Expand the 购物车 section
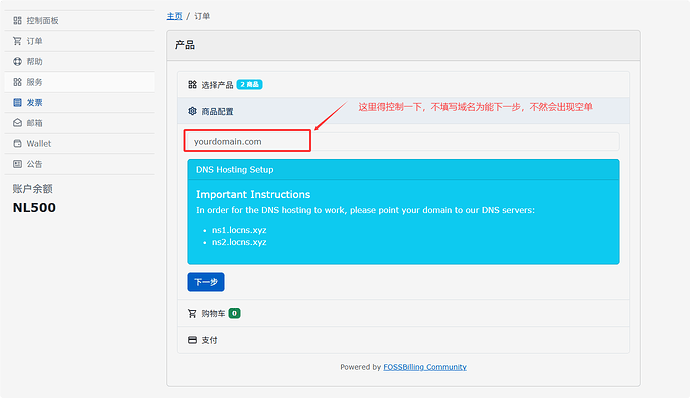This screenshot has width=690, height=398. pyautogui.click(x=403, y=313)
